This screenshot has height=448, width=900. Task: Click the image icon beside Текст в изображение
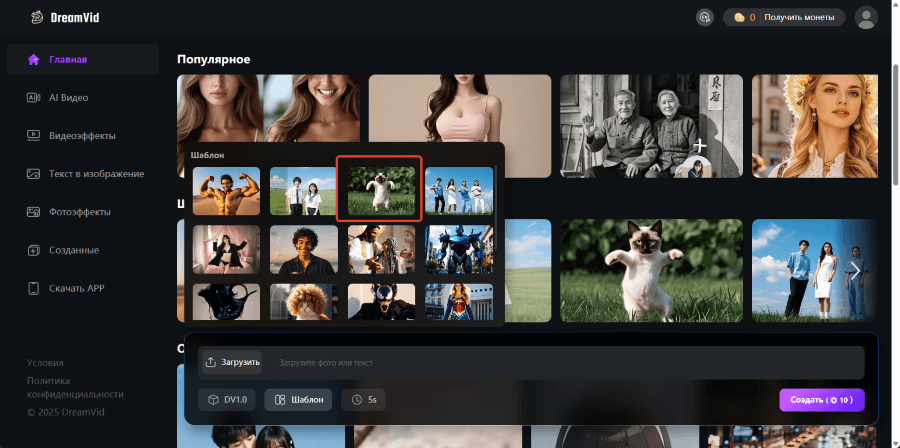coord(33,174)
